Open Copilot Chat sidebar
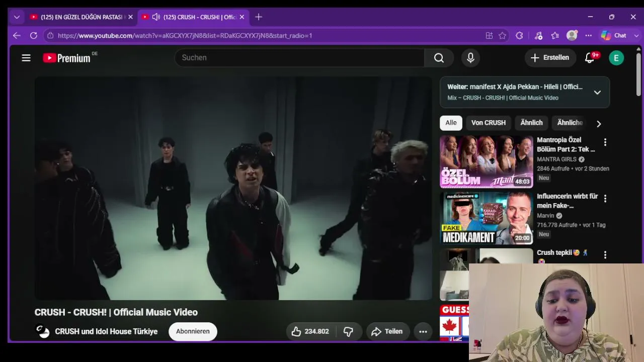This screenshot has height=362, width=644. [x=613, y=36]
